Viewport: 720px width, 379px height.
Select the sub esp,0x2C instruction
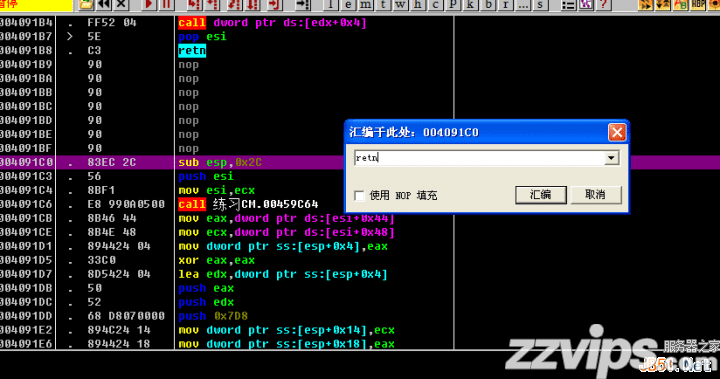(220, 162)
